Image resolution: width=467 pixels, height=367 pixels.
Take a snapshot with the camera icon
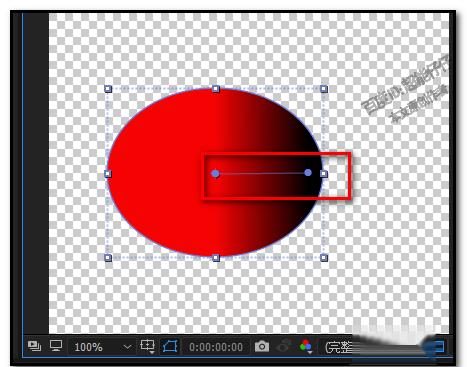(x=262, y=346)
